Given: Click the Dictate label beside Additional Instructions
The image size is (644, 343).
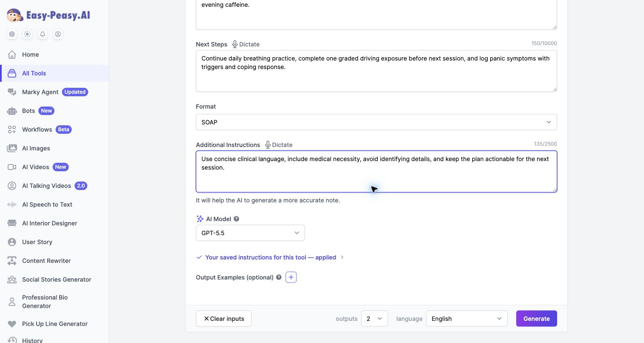Looking at the screenshot, I should pos(282,145).
